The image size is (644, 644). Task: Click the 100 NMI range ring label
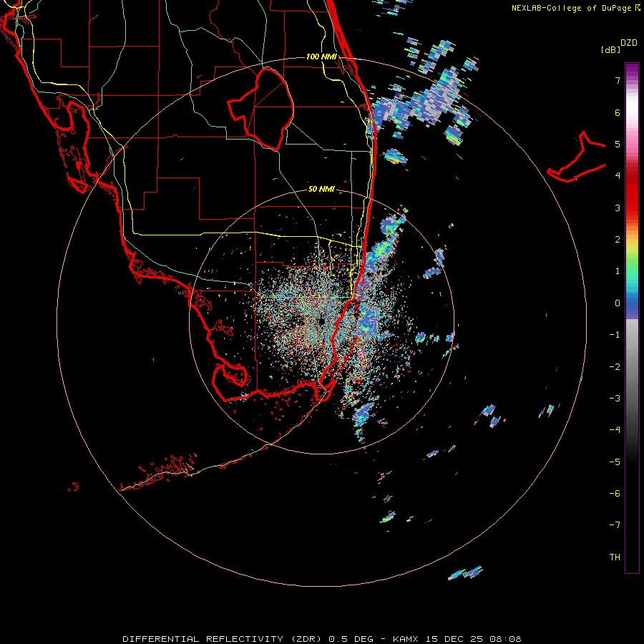[x=321, y=57]
